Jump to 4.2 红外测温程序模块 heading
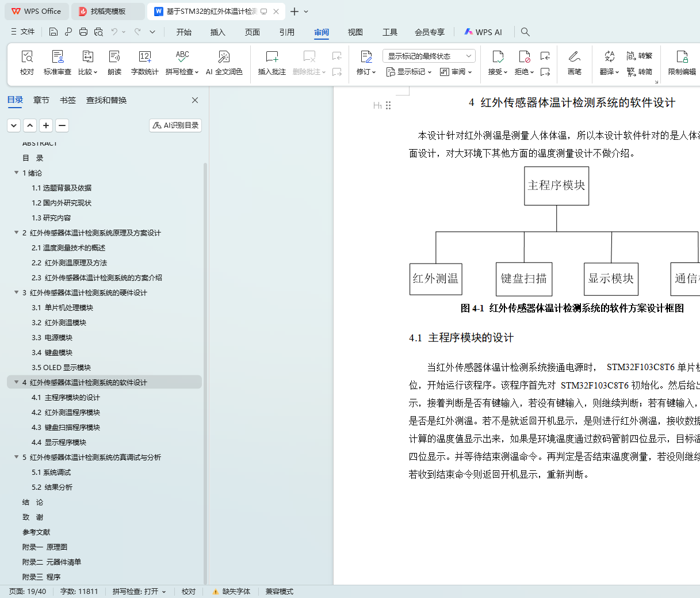Viewport: 700px width, 598px height. coord(66,412)
